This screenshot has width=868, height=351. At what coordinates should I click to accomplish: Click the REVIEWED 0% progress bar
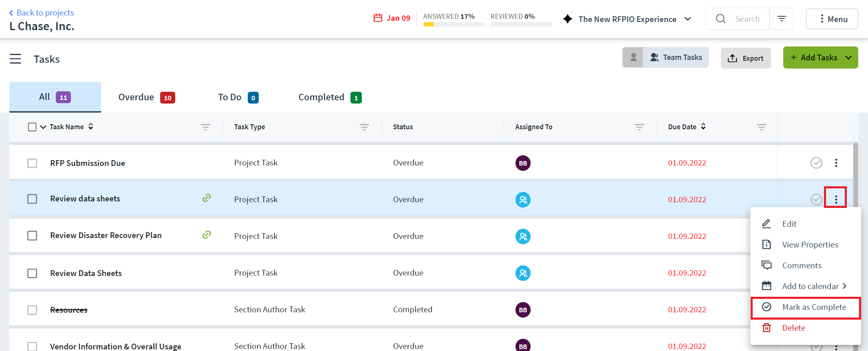[521, 24]
